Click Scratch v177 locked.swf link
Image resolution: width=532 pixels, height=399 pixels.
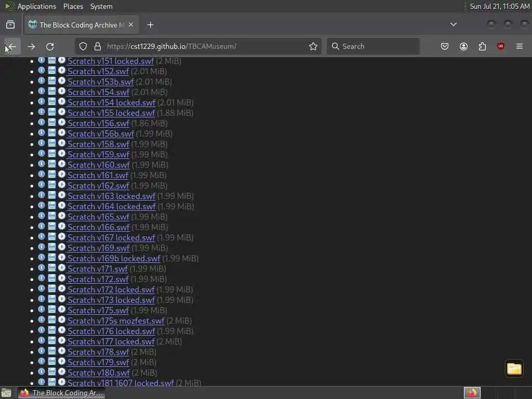pyautogui.click(x=111, y=341)
